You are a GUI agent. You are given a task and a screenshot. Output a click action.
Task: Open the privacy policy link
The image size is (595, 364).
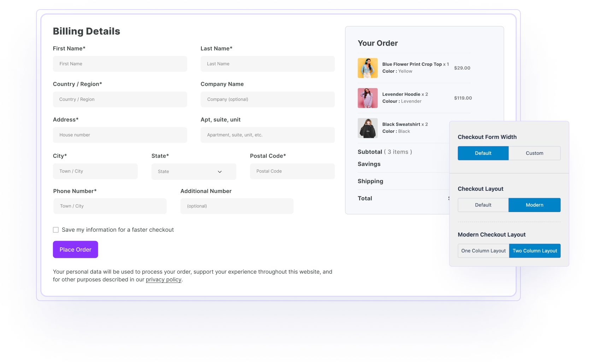tap(164, 280)
